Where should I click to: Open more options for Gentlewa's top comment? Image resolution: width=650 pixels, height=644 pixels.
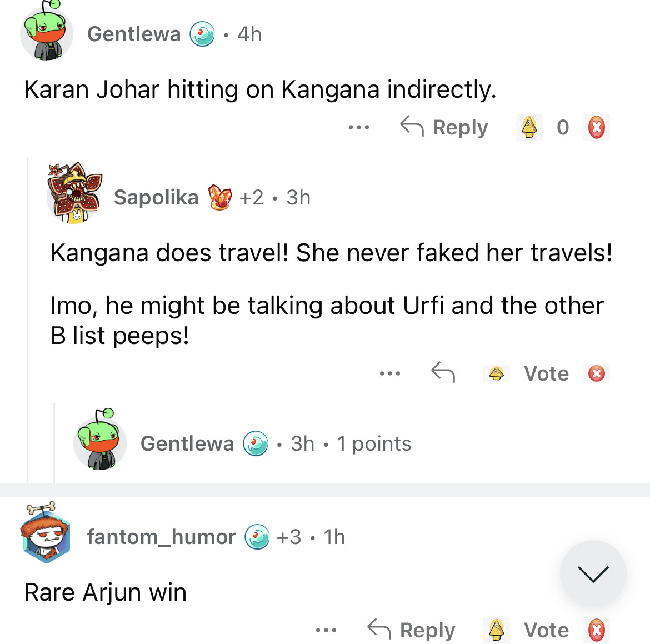pos(359,127)
